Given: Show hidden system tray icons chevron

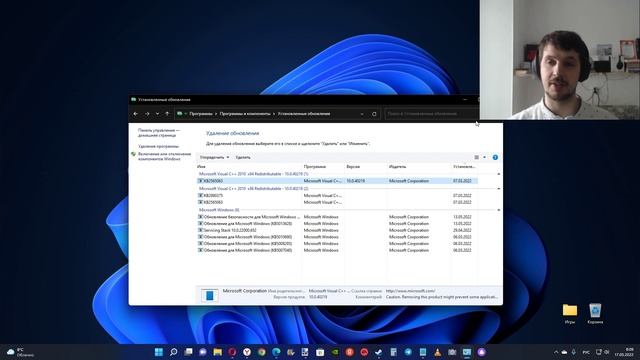Looking at the screenshot, I should pyautogui.click(x=556, y=352).
